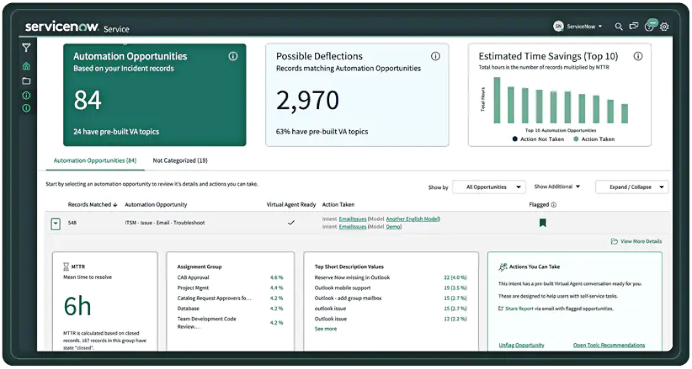Click the Automation Opportunity column header

tap(156, 205)
